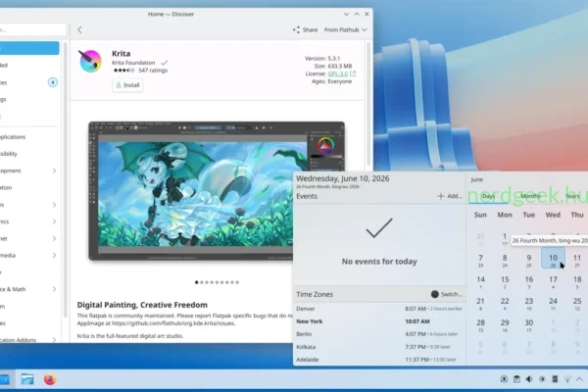This screenshot has width=588, height=392.
Task: Select June 22 in the calendar
Action: pyautogui.click(x=505, y=303)
